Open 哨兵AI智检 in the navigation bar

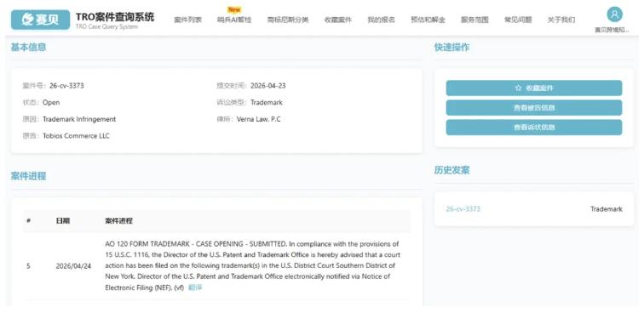pos(234,20)
